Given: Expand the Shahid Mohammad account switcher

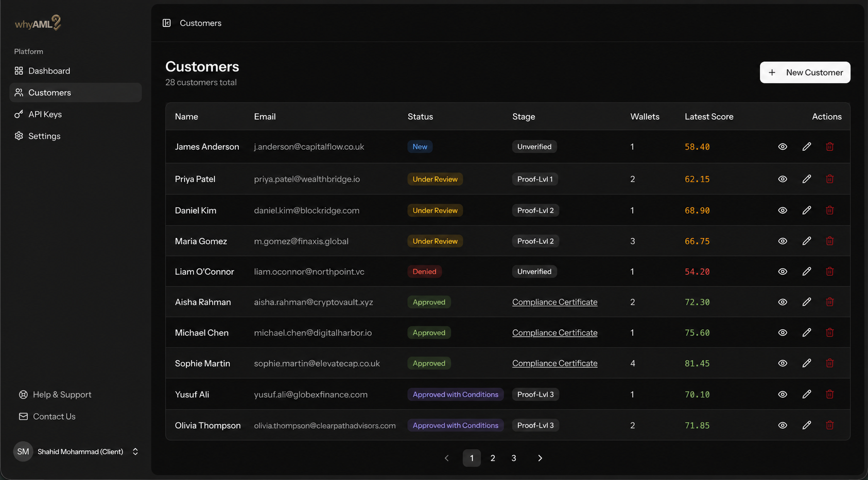Looking at the screenshot, I should [135, 452].
